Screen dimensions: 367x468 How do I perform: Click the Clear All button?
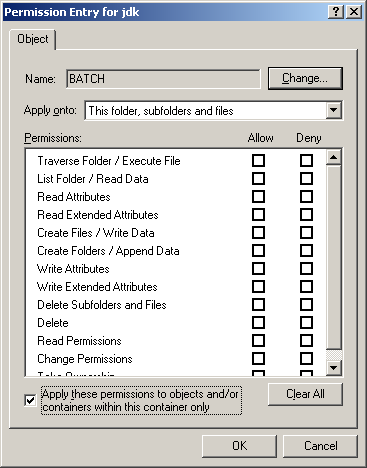[305, 394]
